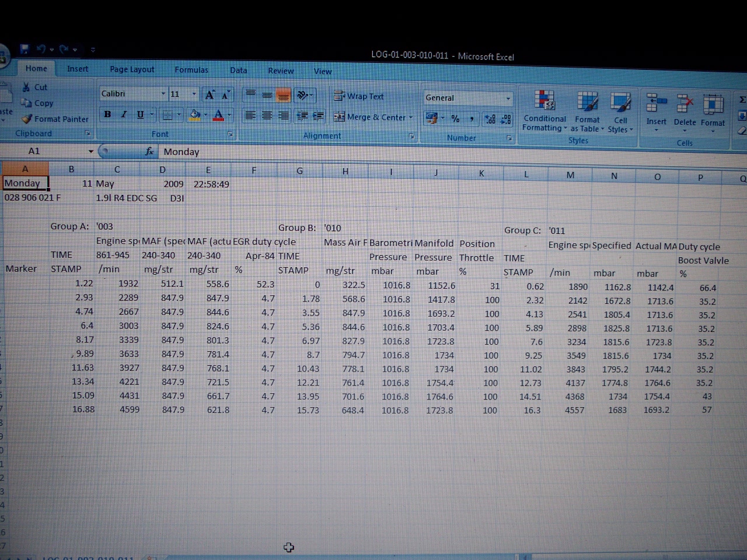This screenshot has width=747, height=560.
Task: Click Undo in quick access toolbar
Action: 41,49
